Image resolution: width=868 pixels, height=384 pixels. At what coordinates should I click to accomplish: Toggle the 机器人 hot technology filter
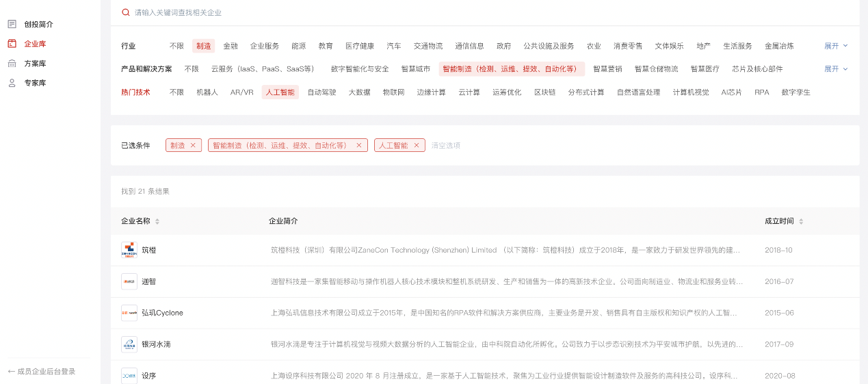[x=207, y=92]
